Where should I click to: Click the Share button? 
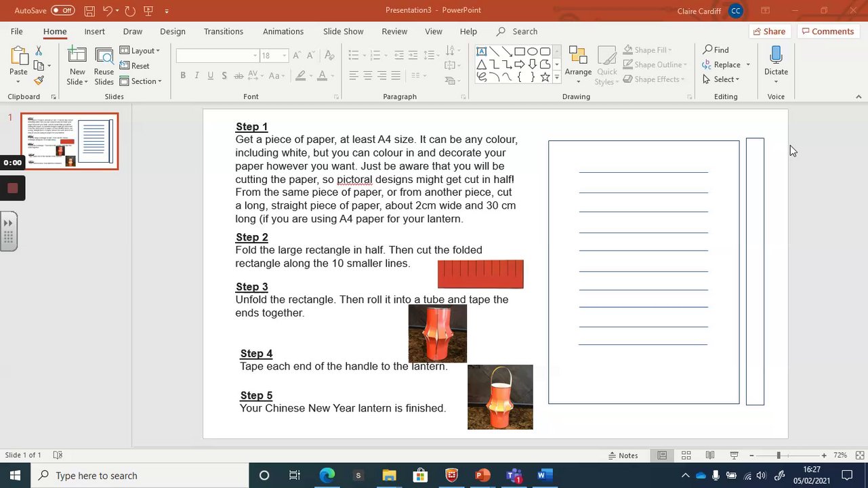click(768, 32)
